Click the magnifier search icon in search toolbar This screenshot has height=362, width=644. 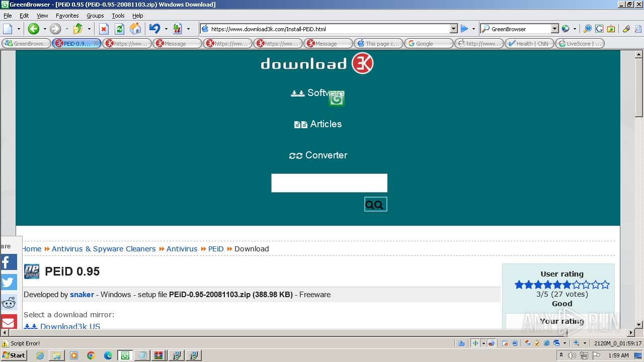pos(587,29)
